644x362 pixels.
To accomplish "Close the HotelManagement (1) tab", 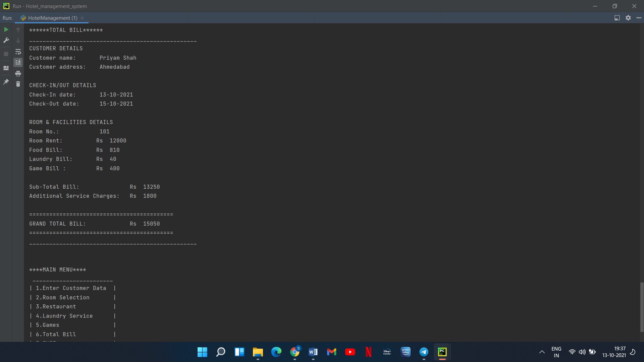I will click(x=82, y=18).
